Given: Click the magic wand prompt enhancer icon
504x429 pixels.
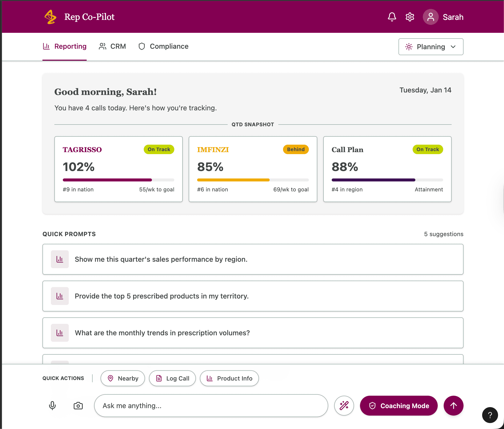Looking at the screenshot, I should 344,406.
